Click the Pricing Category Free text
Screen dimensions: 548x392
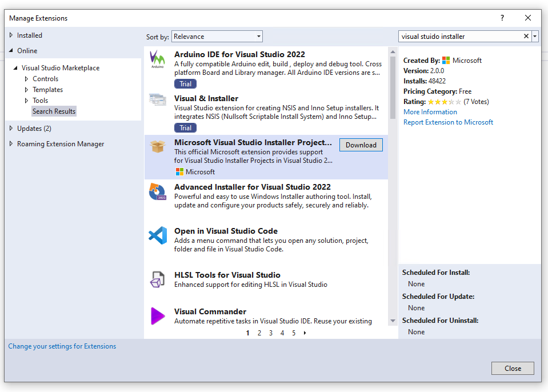pyautogui.click(x=437, y=91)
